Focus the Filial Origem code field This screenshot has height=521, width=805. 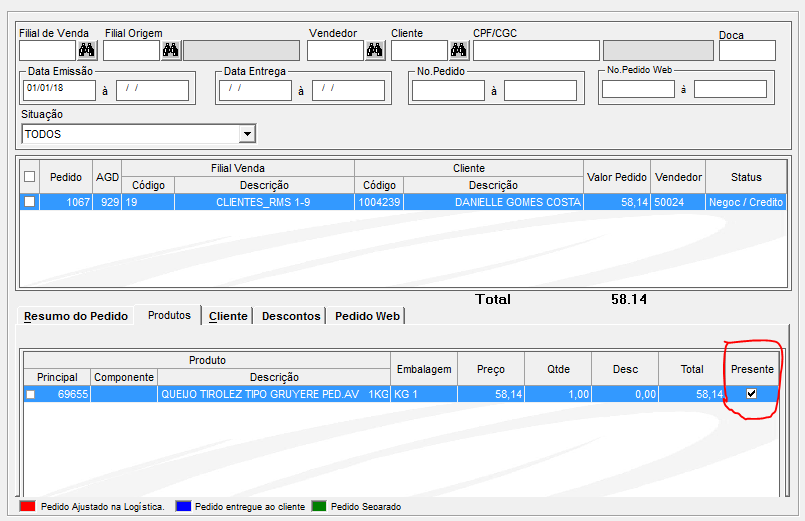point(131,50)
